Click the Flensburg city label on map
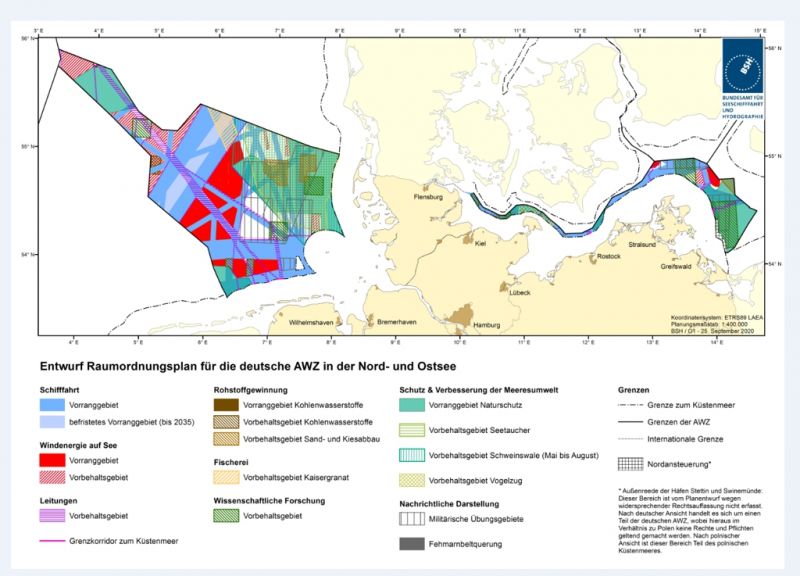This screenshot has height=576, width=800. coord(428,197)
